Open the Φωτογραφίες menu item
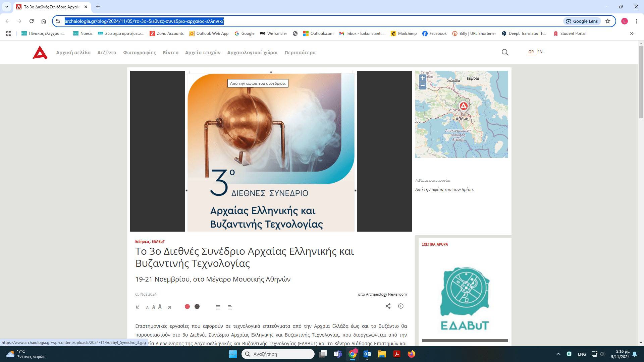This screenshot has width=644, height=362. (140, 53)
